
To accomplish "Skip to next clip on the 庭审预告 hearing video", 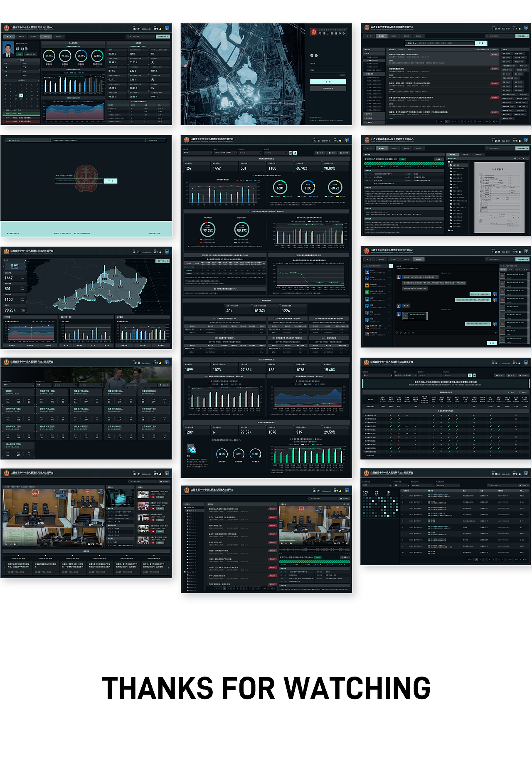I will pos(11,544).
